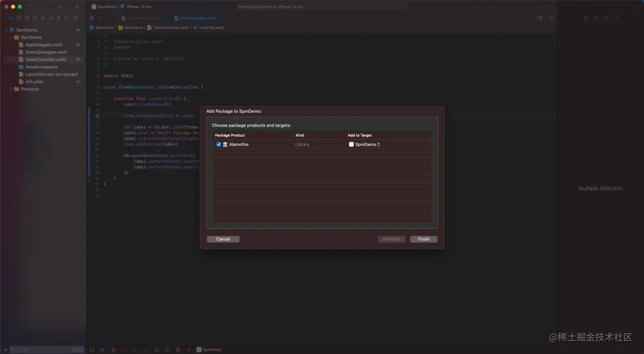Image resolution: width=644 pixels, height=354 pixels.
Task: Finish adding the Alamofire package
Action: (424, 239)
